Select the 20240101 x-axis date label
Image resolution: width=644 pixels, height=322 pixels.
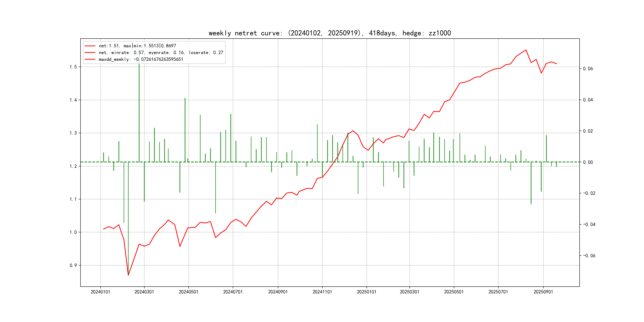click(x=101, y=292)
